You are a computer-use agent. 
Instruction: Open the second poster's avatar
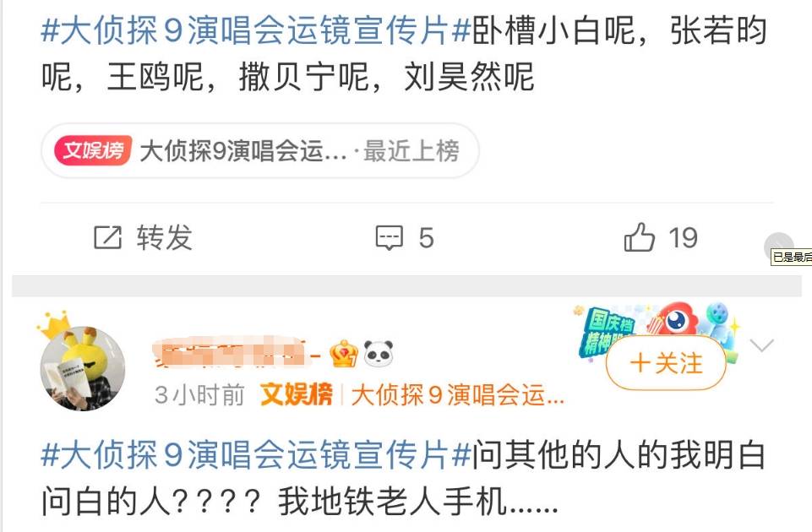[x=83, y=368]
